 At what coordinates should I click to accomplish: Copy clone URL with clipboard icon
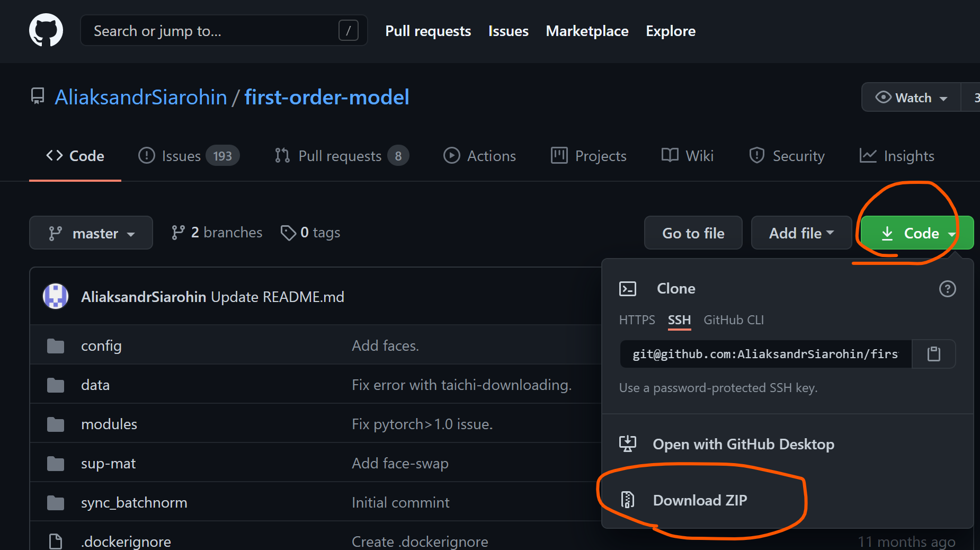coord(934,354)
